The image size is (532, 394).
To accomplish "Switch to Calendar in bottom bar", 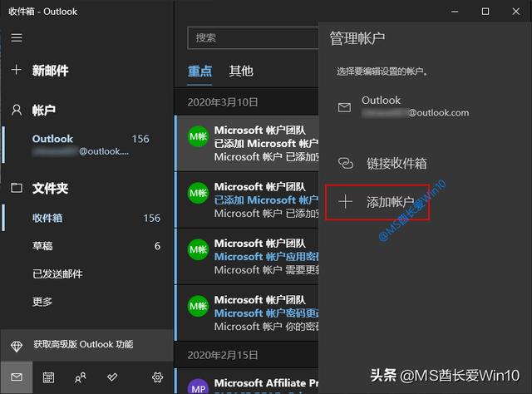I will click(48, 377).
